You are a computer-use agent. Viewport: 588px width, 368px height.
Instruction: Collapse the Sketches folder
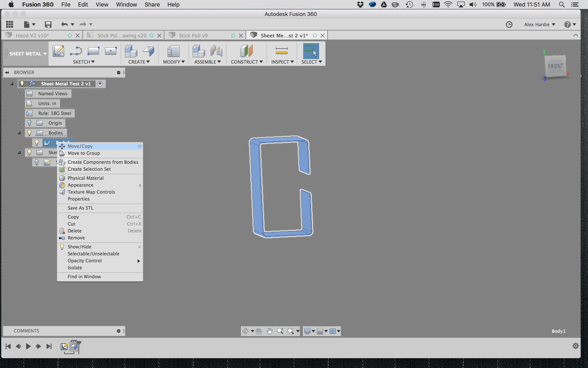point(19,153)
